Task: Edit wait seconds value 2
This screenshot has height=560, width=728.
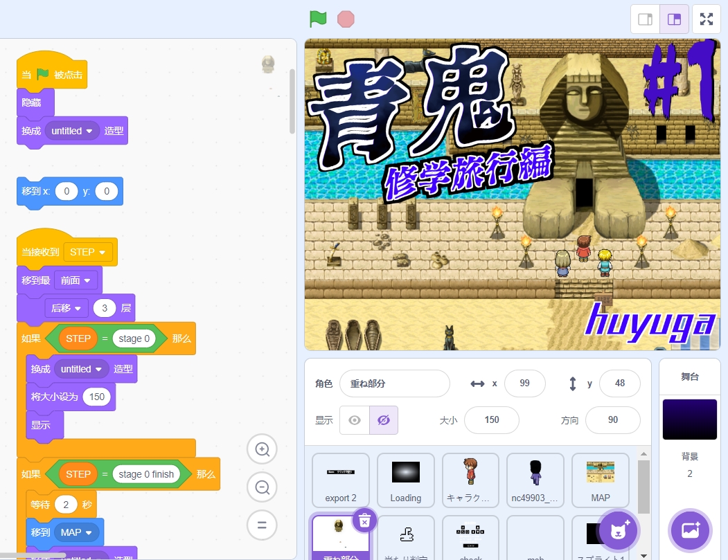Action: click(66, 505)
